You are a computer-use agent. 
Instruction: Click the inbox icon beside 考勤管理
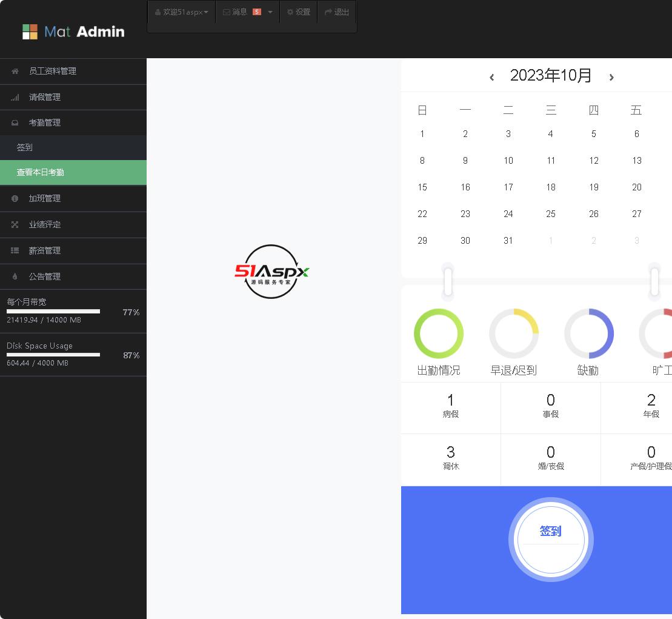(x=15, y=122)
